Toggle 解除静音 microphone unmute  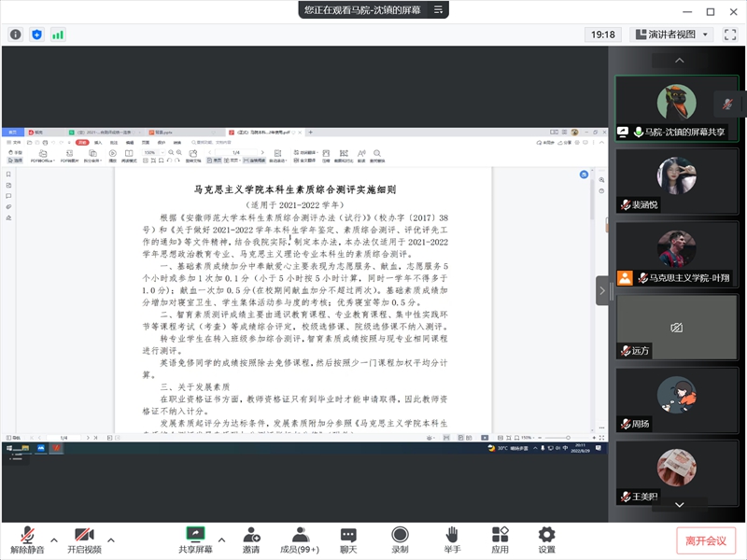pyautogui.click(x=28, y=540)
